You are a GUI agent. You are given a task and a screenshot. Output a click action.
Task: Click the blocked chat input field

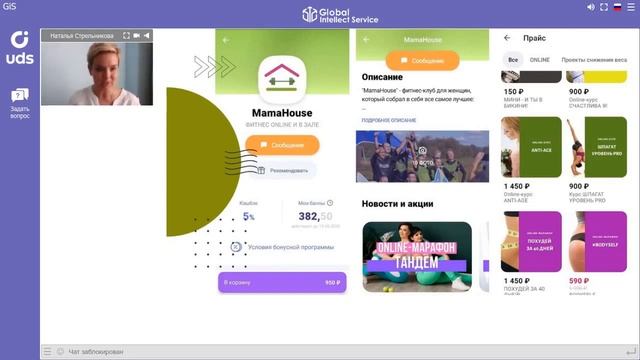click(x=339, y=351)
